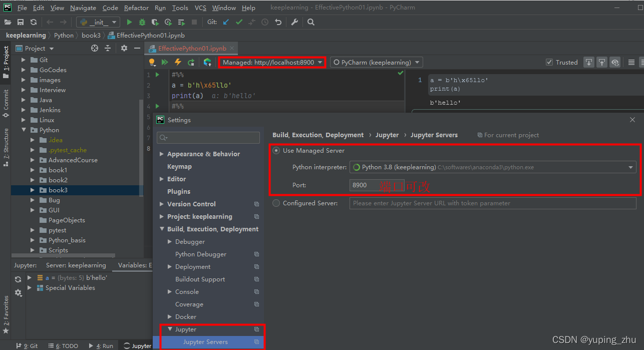Collapse Build, Execution, Deployment node
Screen dimensions: 644x350
point(162,229)
